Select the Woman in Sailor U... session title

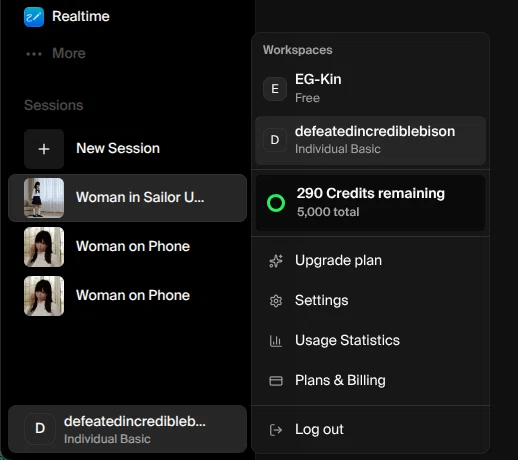140,197
